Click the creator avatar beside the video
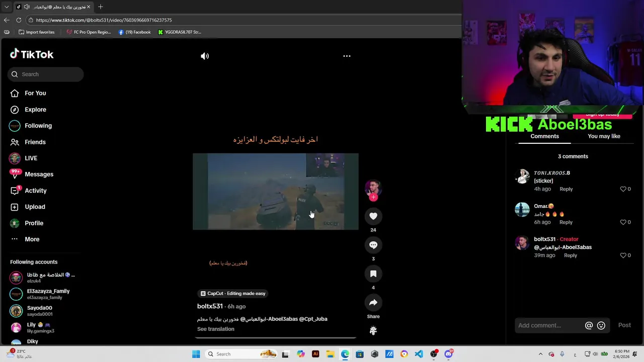Screen dimensions: 644x362 pyautogui.click(x=373, y=188)
